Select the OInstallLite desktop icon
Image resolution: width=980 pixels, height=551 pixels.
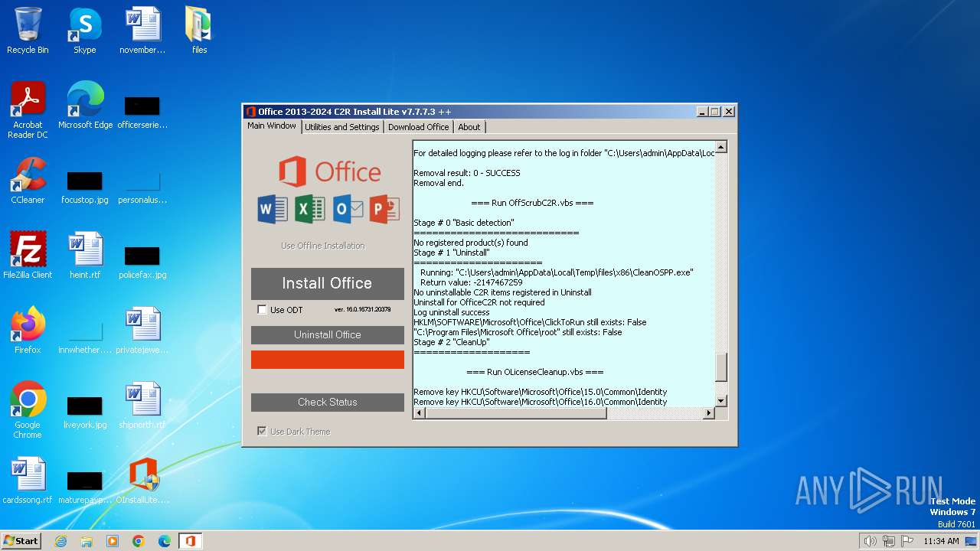point(142,481)
